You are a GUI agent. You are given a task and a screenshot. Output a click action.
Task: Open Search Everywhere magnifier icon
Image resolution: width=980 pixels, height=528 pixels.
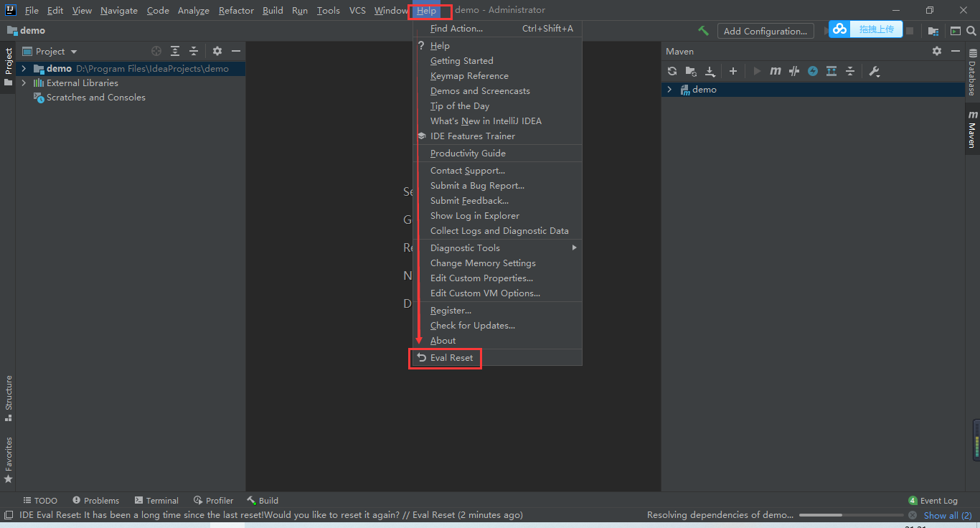point(972,31)
